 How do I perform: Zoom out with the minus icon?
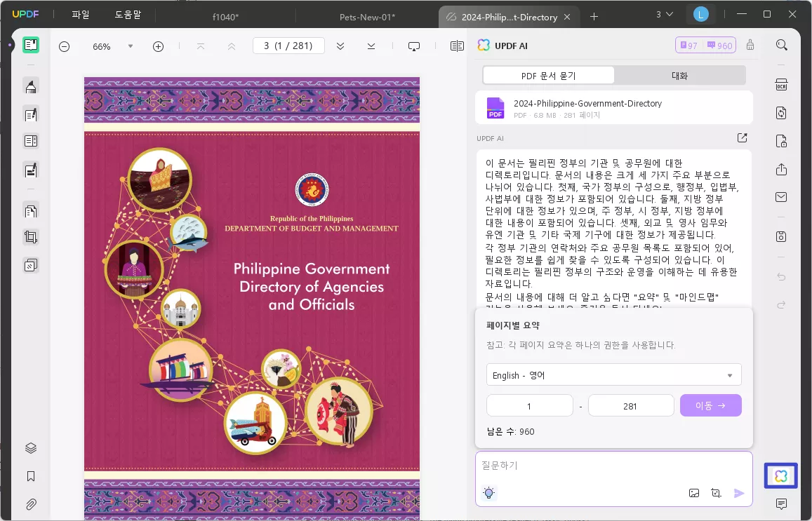point(64,46)
